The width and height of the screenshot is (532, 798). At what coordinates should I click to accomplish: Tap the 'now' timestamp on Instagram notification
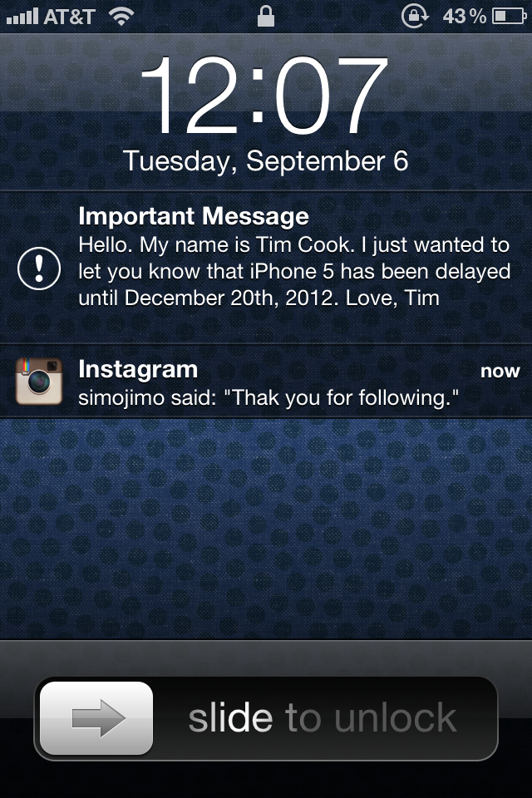pos(500,371)
